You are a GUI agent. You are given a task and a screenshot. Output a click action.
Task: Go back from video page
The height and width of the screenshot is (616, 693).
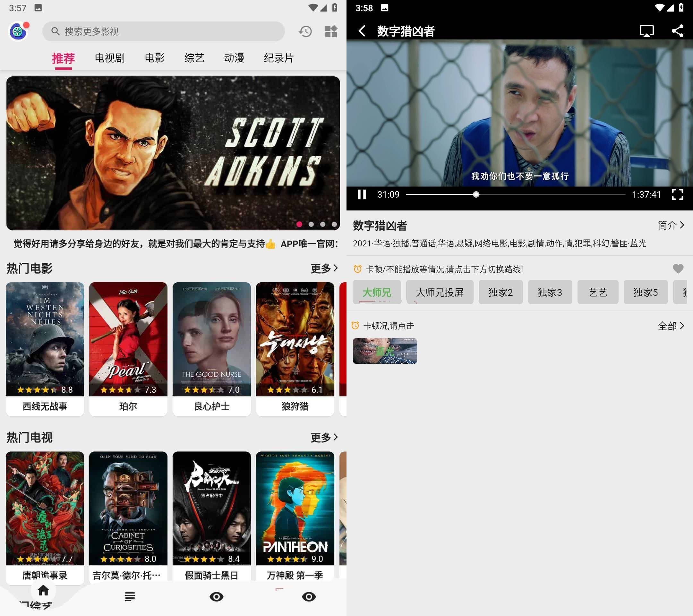coord(362,31)
